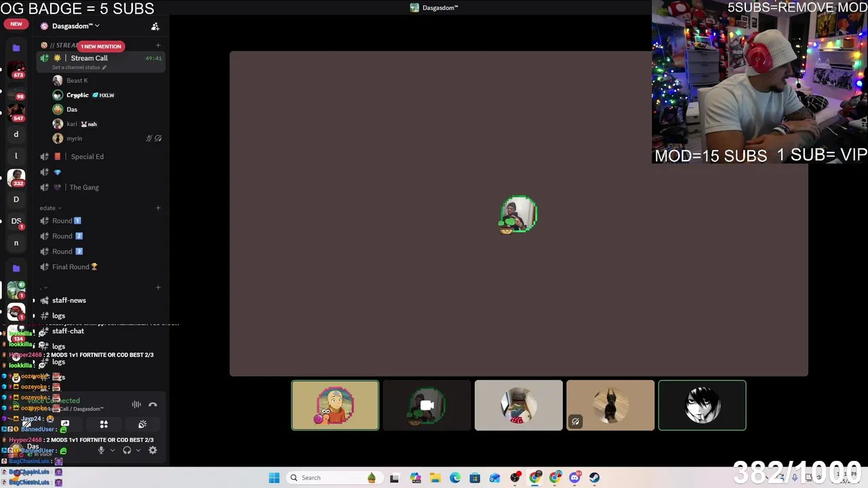
Task: Open the Windows Start menu
Action: [274, 478]
